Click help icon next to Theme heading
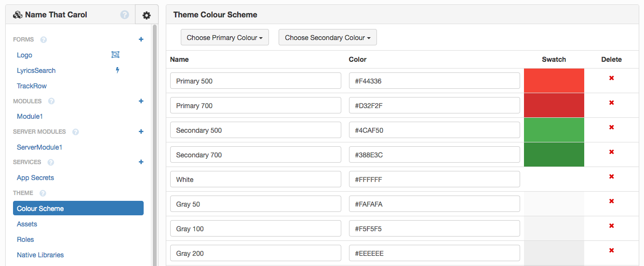Viewport: 644px width, 266px height. click(x=42, y=193)
